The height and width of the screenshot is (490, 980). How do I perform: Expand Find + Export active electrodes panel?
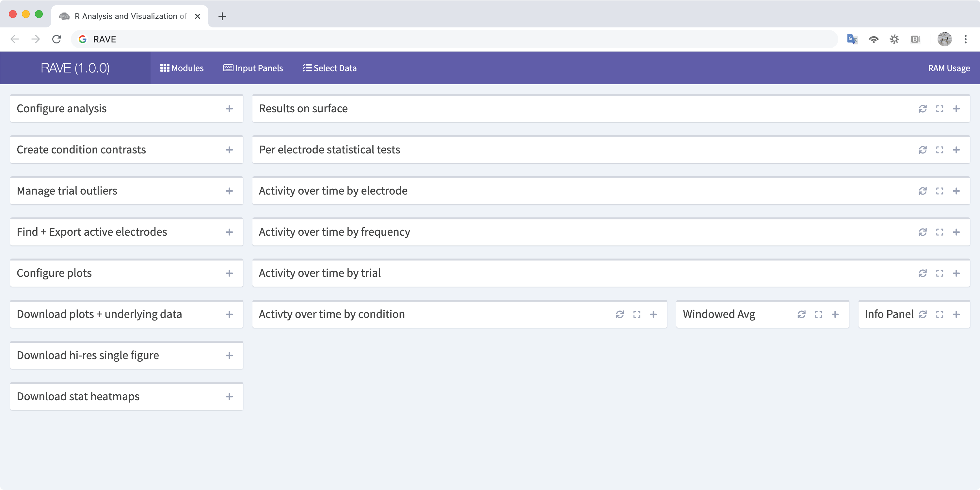pos(229,232)
